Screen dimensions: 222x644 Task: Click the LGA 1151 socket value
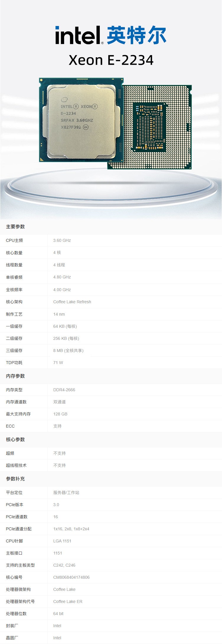(62, 541)
